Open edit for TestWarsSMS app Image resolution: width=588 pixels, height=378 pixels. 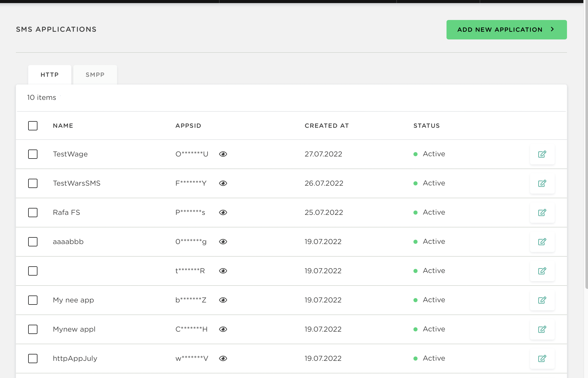pos(542,183)
